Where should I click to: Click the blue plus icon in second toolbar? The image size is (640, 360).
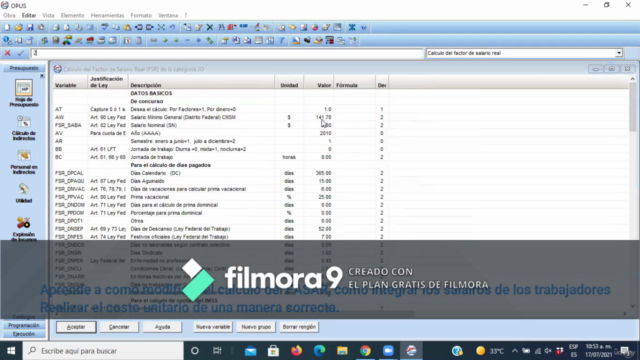(x=198, y=40)
